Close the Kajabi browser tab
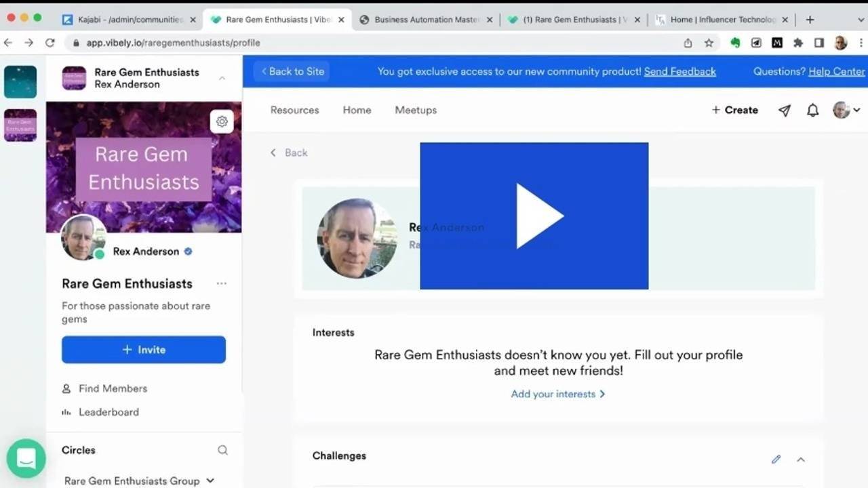 193,20
